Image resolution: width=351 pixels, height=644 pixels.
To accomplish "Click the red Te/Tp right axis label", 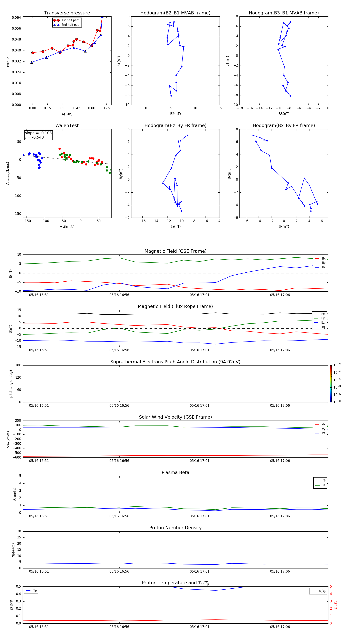I will pyautogui.click(x=336, y=605).
